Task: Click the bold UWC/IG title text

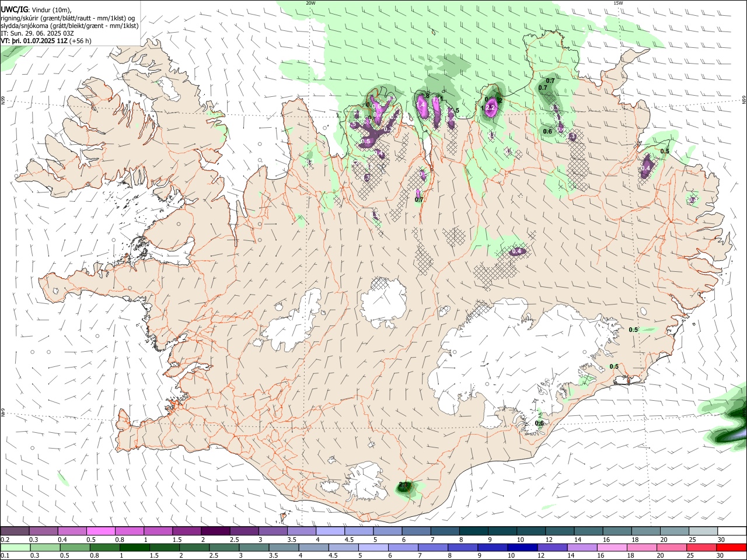Action: pos(14,9)
